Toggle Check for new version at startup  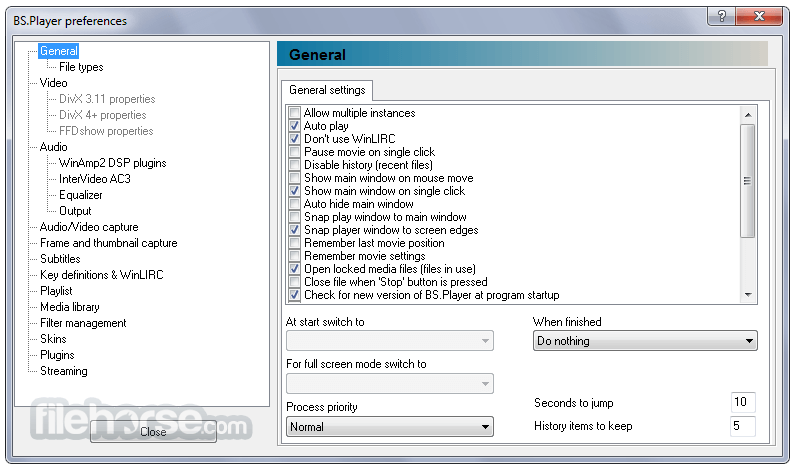294,295
